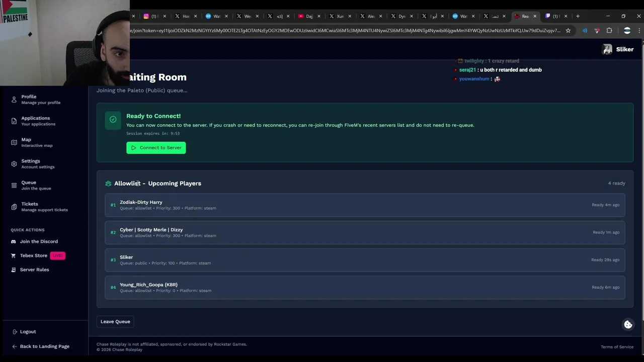Click 'Ready 4m ago' status text

click(x=605, y=205)
